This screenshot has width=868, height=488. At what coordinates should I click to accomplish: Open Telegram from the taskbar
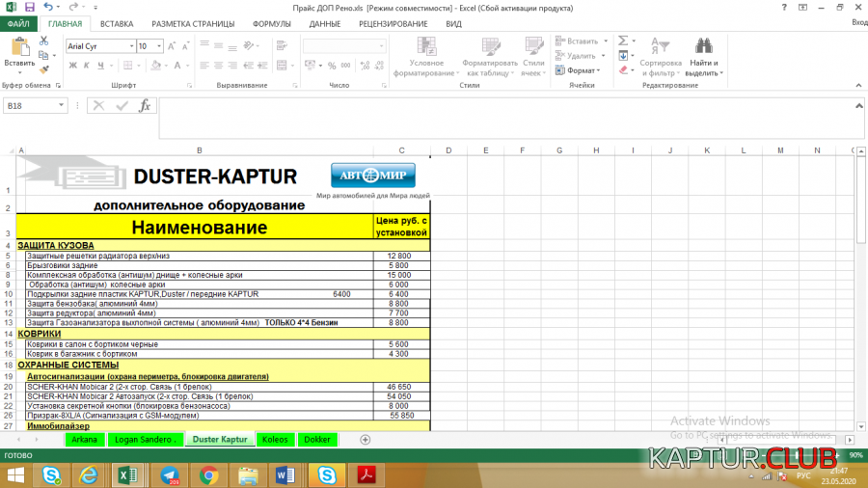click(x=170, y=474)
